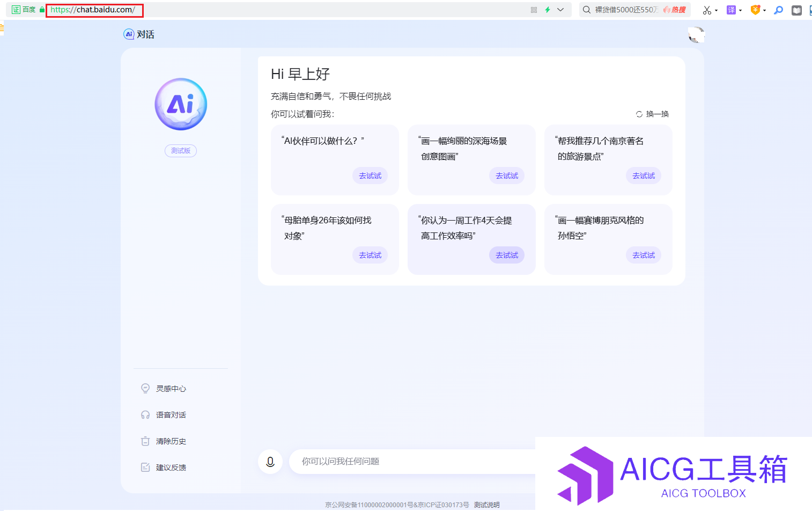The image size is (812, 511).
Task: Click the 热搜 hot search flame badge
Action: pos(675,10)
